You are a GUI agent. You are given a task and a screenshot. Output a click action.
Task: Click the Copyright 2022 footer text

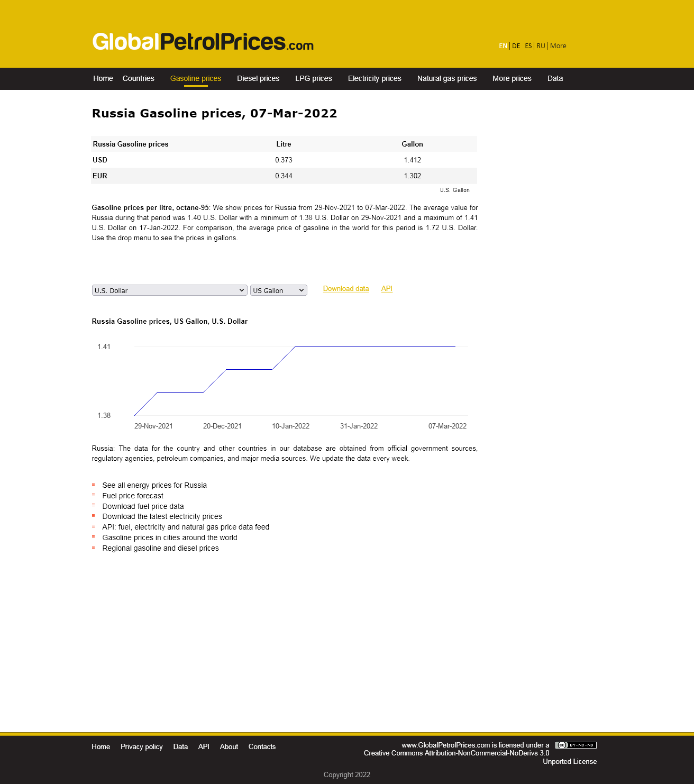pos(347,774)
